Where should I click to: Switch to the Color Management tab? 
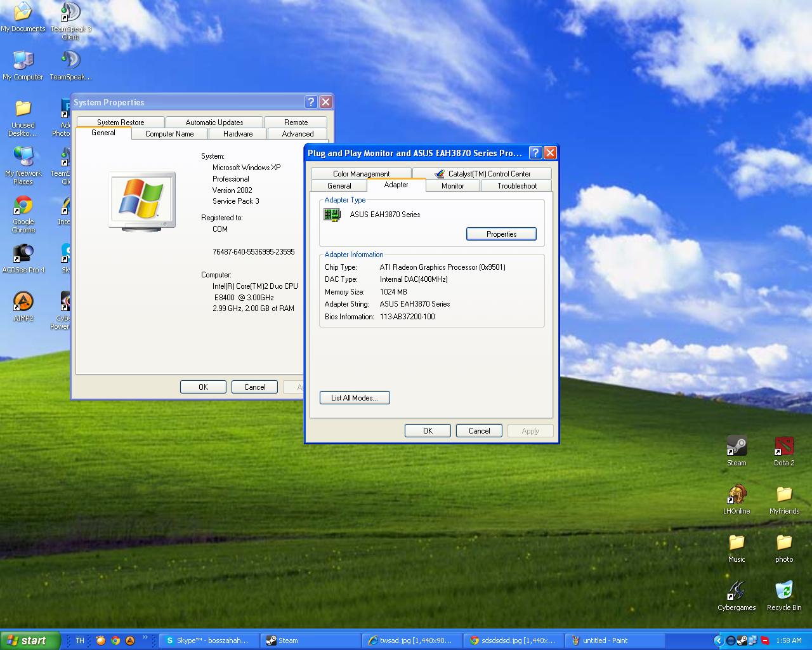coord(362,173)
